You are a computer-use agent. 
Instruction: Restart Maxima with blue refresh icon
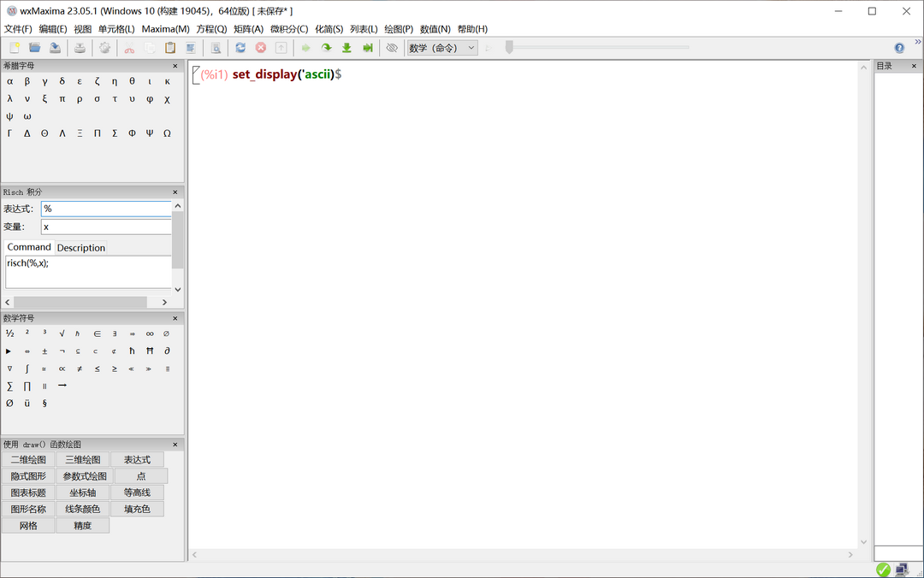(240, 48)
